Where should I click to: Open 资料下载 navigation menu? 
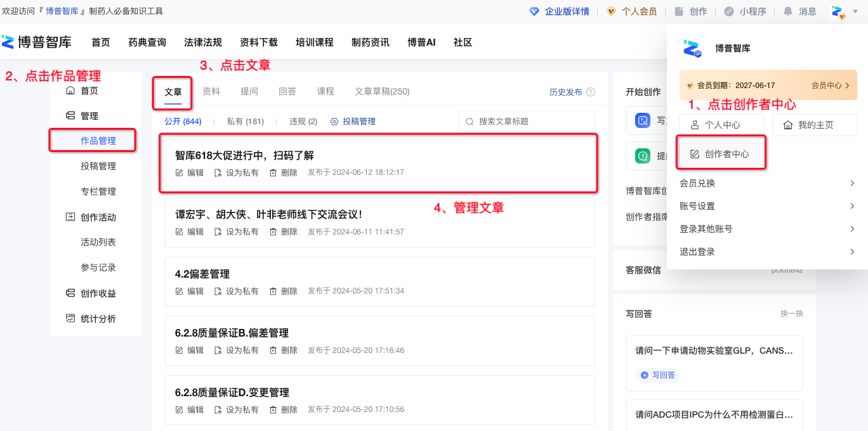click(x=259, y=42)
